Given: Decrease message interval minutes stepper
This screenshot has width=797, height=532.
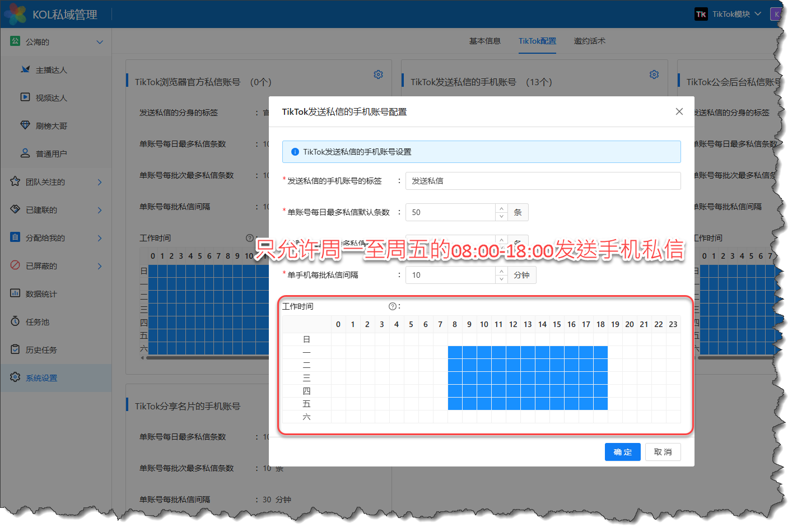Looking at the screenshot, I should tap(501, 279).
